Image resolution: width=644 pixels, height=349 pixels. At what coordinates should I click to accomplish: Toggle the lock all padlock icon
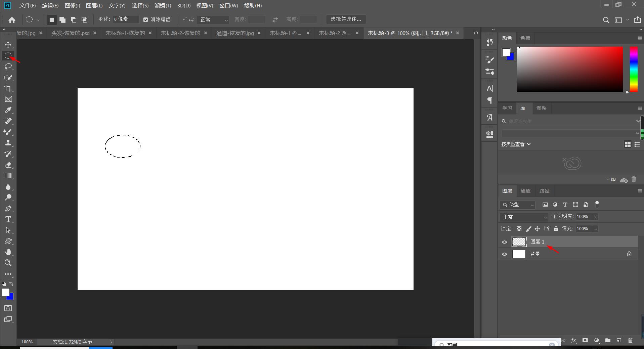click(x=556, y=229)
